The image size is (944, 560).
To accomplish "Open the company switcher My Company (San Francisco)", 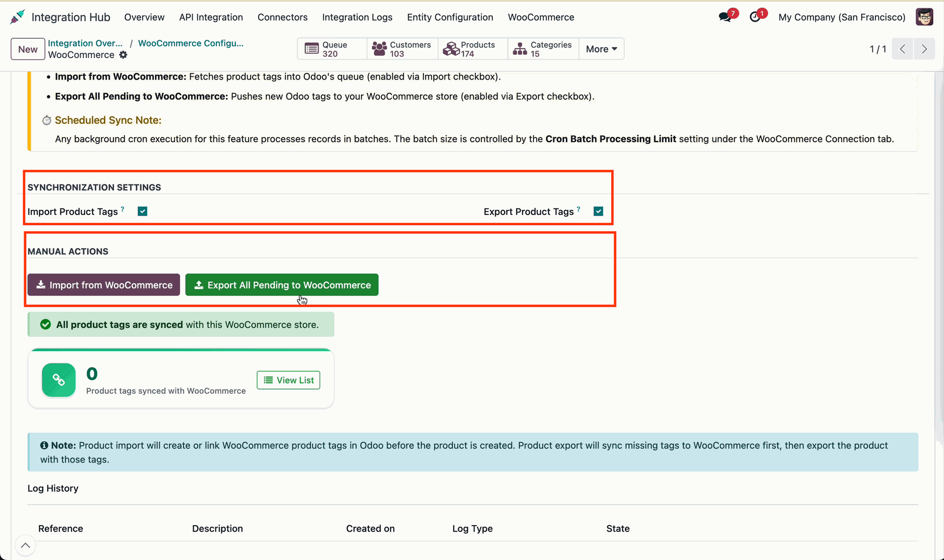I will point(842,17).
